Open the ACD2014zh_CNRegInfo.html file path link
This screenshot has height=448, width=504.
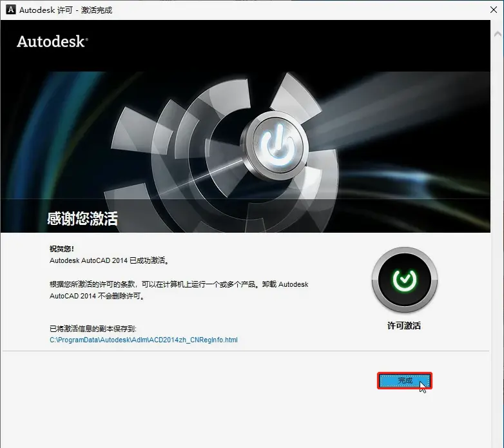(x=143, y=340)
